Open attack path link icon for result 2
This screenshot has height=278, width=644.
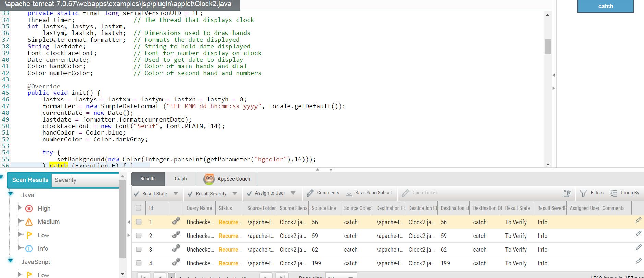(x=176, y=235)
